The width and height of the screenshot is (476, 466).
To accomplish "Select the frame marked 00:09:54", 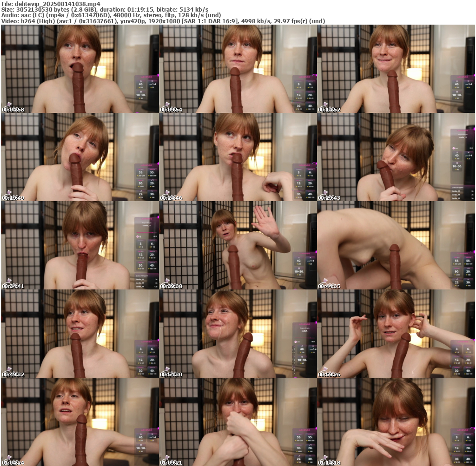I will point(238,69).
